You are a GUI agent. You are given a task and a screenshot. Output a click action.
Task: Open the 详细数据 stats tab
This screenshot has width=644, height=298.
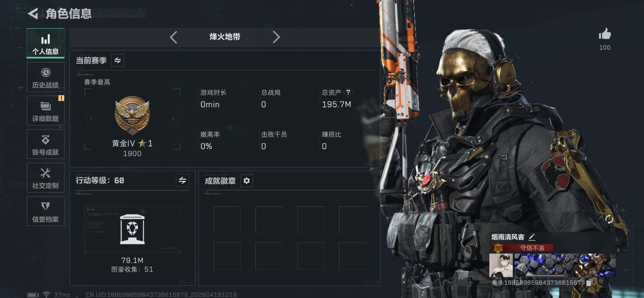tap(45, 111)
